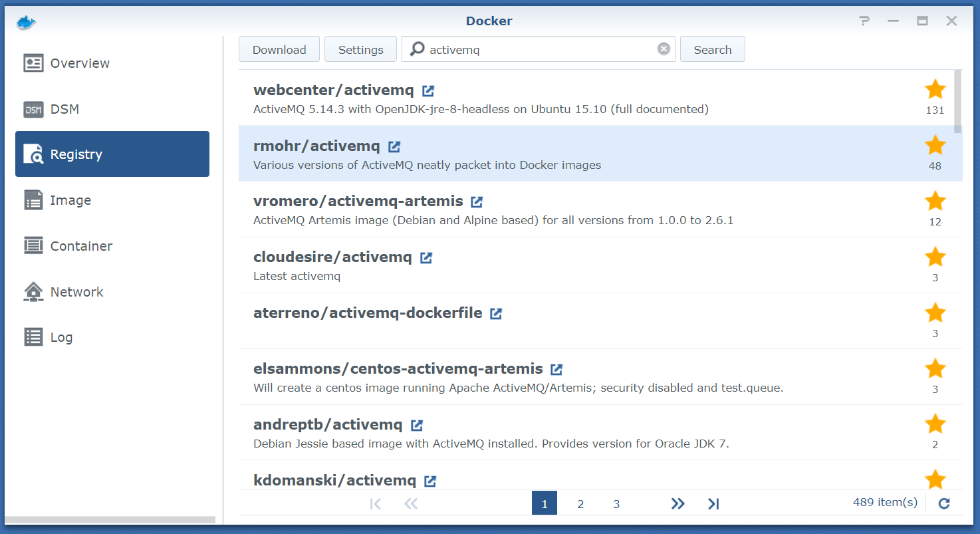Image resolution: width=980 pixels, height=534 pixels.
Task: Jump to the last results page
Action: click(x=713, y=503)
